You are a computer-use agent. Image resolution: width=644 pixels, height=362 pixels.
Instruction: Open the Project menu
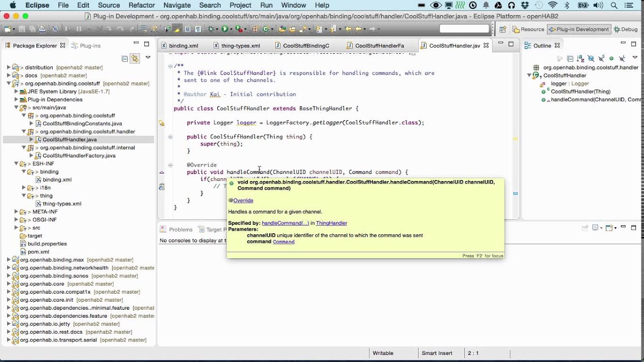(240, 5)
